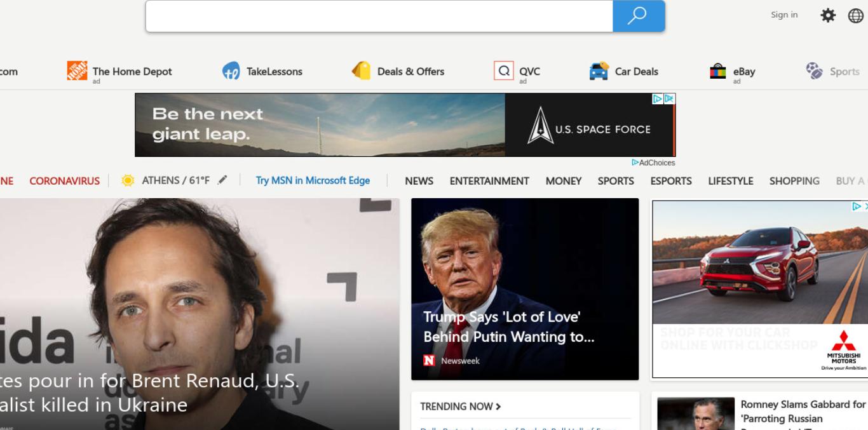Click the Newsweek logo on Trump story
Viewport: 868px width, 430px height.
[430, 361]
